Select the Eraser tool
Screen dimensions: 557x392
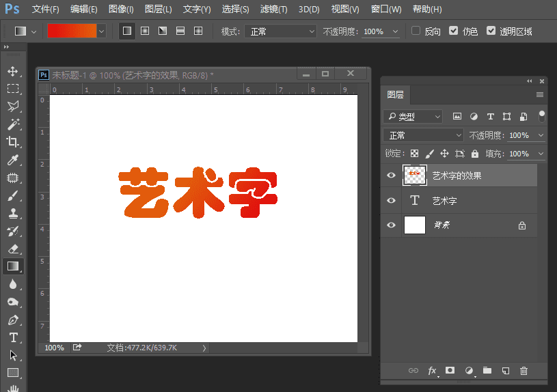click(x=13, y=249)
